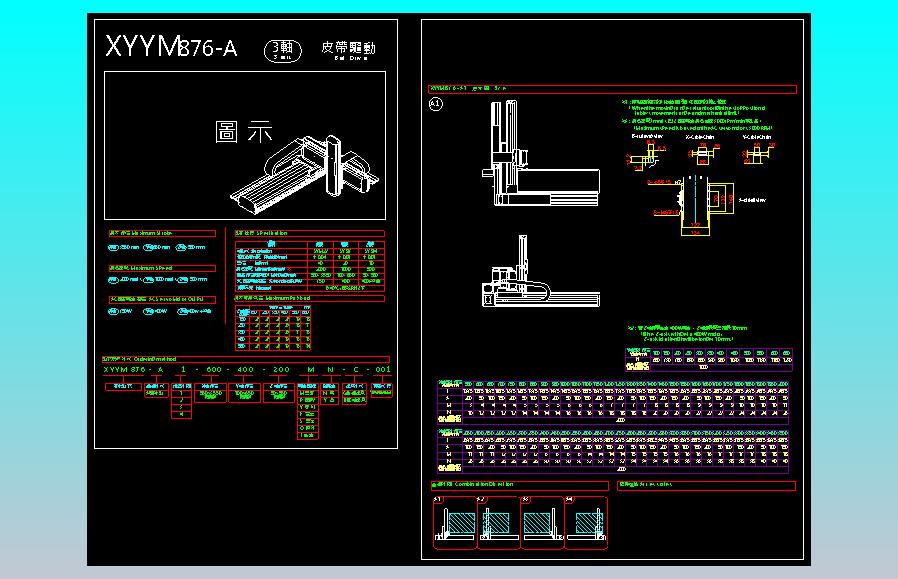Screen dimensions: 898x579
Task: Click the 600 value in order code
Action: pos(212,370)
